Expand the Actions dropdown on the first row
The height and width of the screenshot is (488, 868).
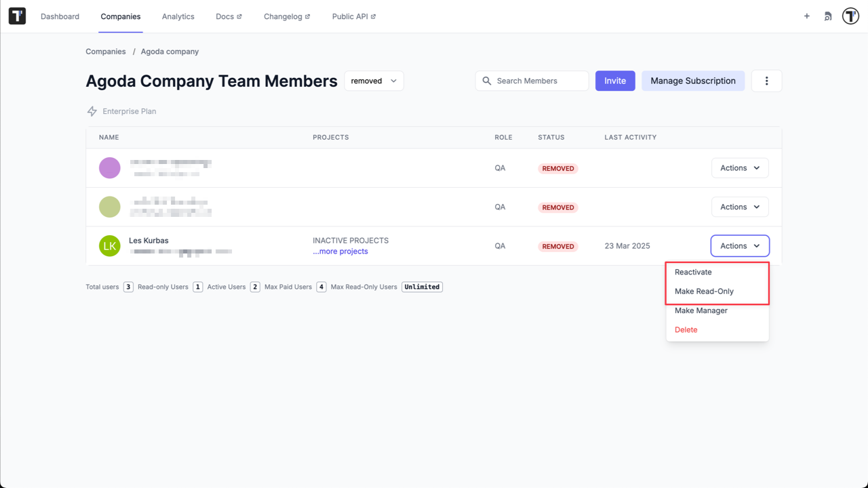(x=740, y=167)
